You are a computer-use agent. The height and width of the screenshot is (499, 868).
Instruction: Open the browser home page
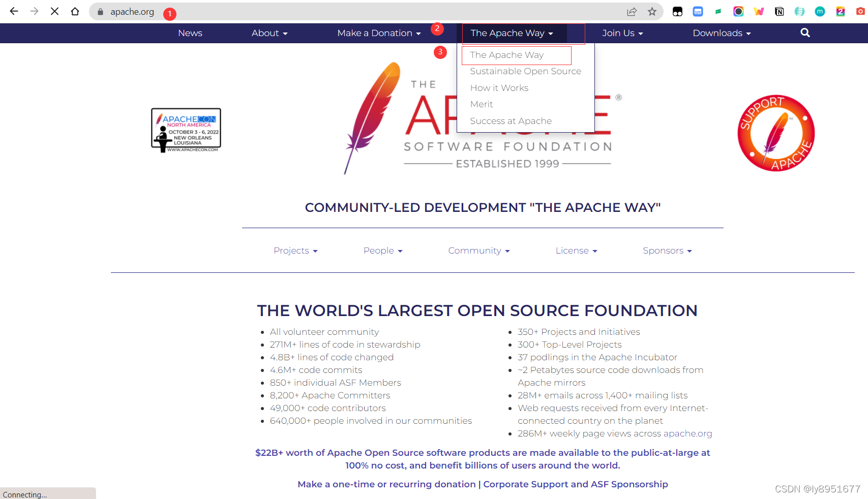(x=75, y=11)
